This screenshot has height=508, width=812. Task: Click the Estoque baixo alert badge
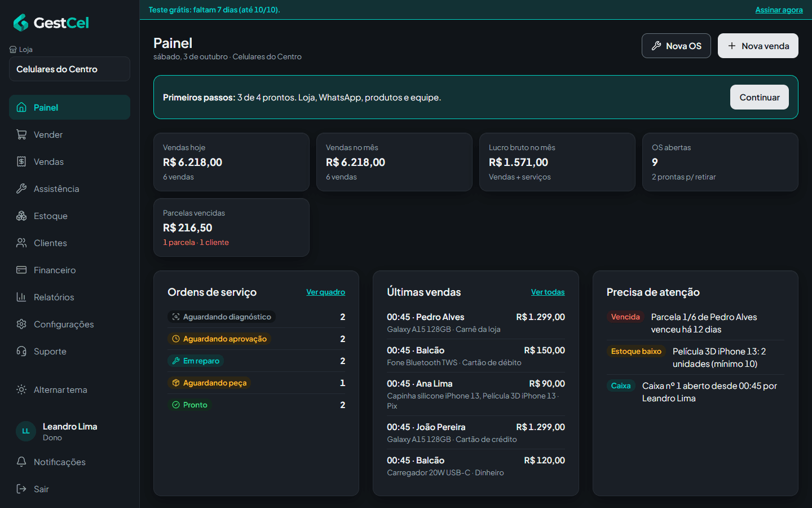coord(636,351)
